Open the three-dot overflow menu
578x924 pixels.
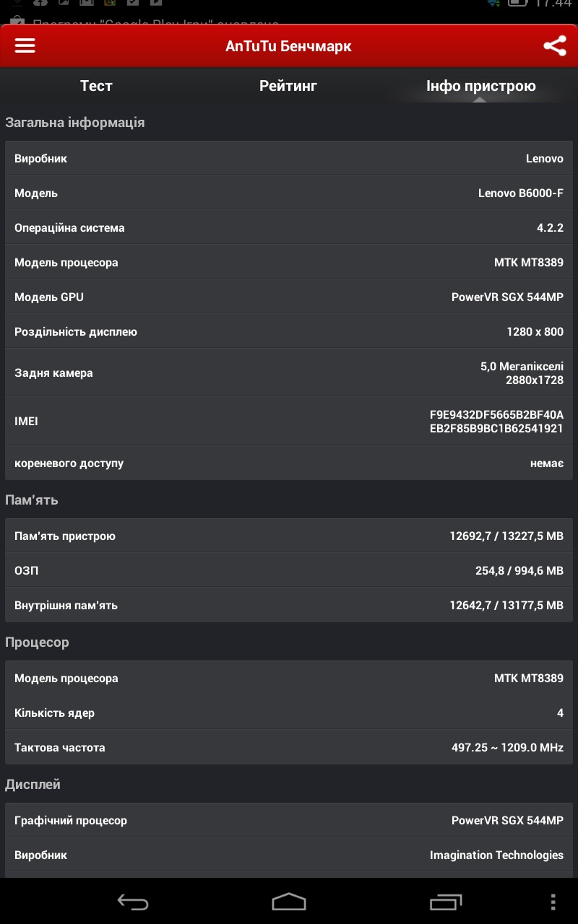point(553,902)
